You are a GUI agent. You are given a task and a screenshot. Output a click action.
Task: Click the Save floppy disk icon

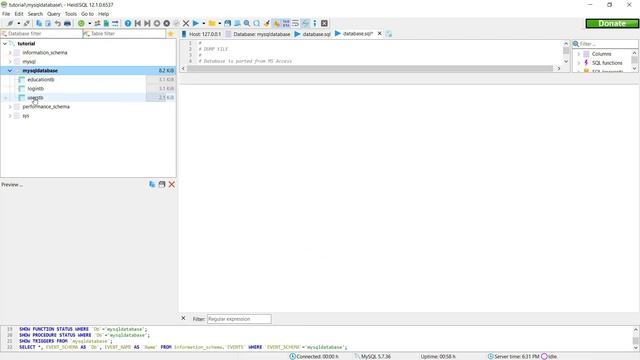227,24
